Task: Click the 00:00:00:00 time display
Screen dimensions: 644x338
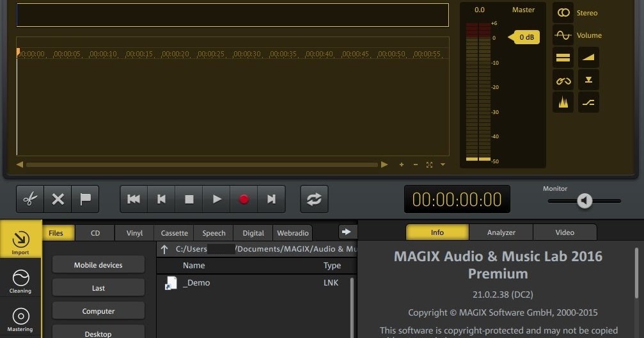Action: coord(457,200)
